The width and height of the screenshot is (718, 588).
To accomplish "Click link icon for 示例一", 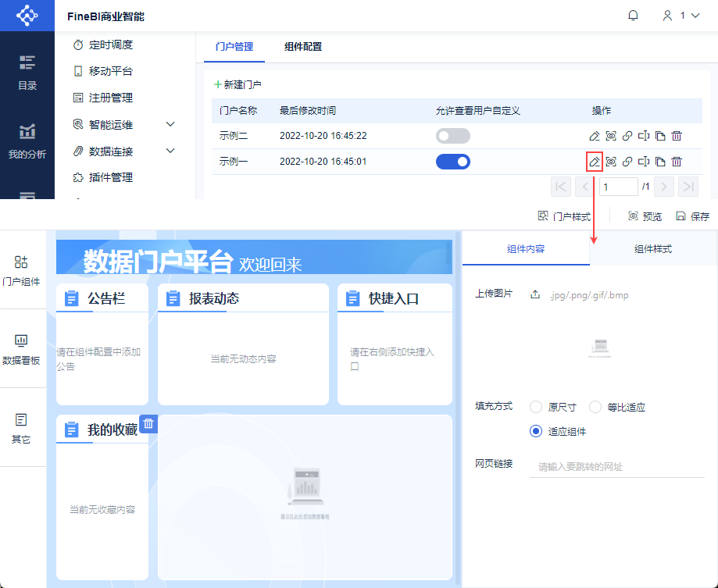I will pos(627,162).
